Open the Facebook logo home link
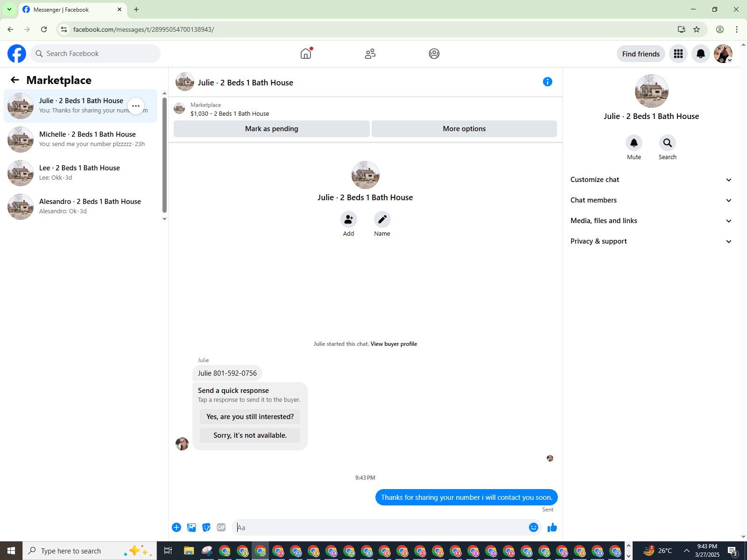Image resolution: width=747 pixels, height=560 pixels. pyautogui.click(x=17, y=54)
